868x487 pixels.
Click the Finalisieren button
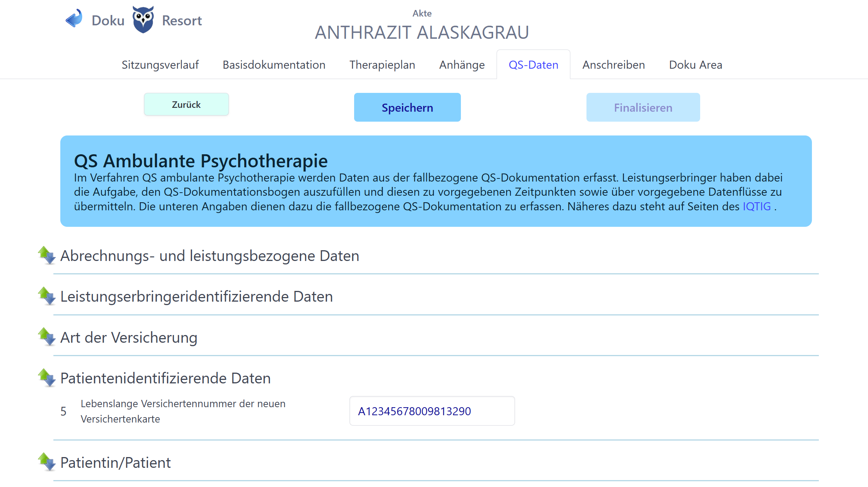pos(643,107)
